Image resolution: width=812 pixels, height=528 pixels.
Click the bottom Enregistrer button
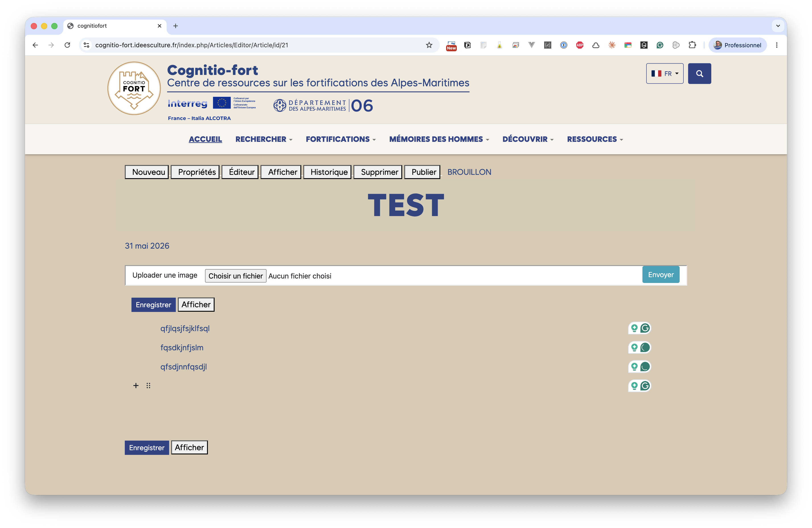coord(147,448)
